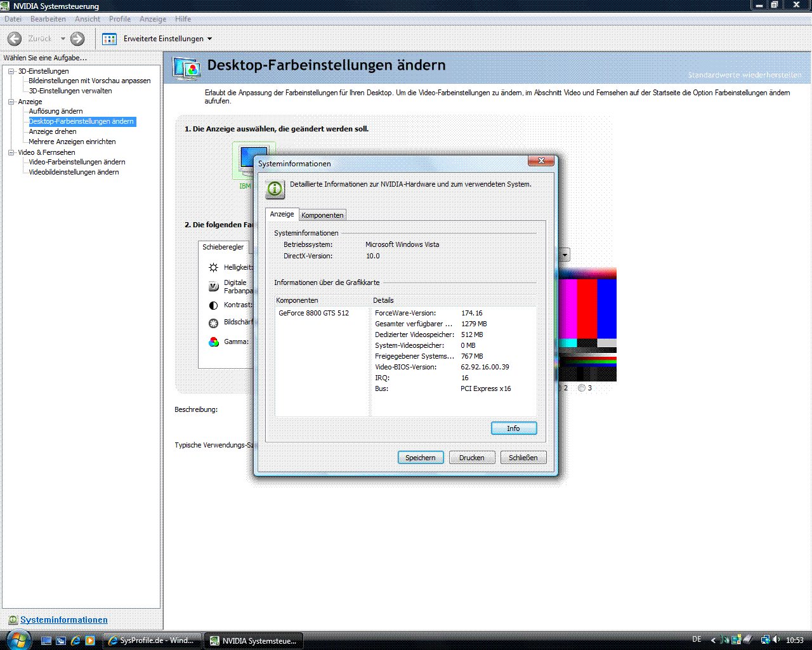812x650 pixels.
Task: Click the Speichern button
Action: point(421,458)
